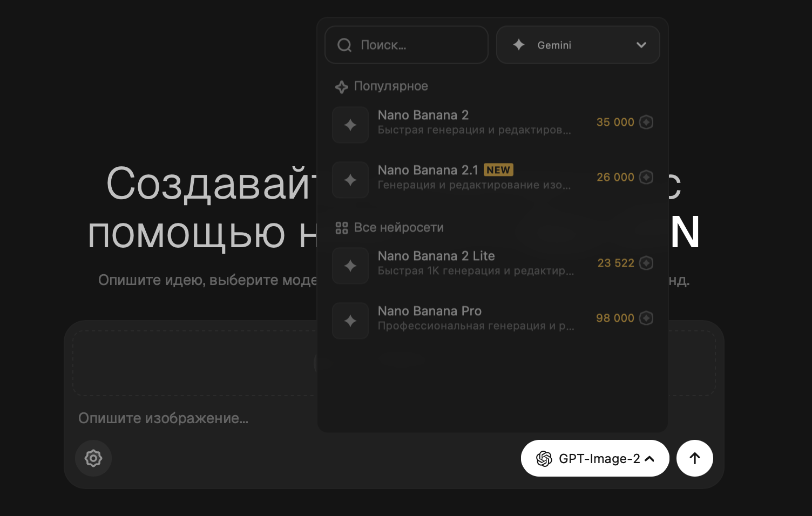
Task: Click the Все нейросети section heading text
Action: (399, 228)
